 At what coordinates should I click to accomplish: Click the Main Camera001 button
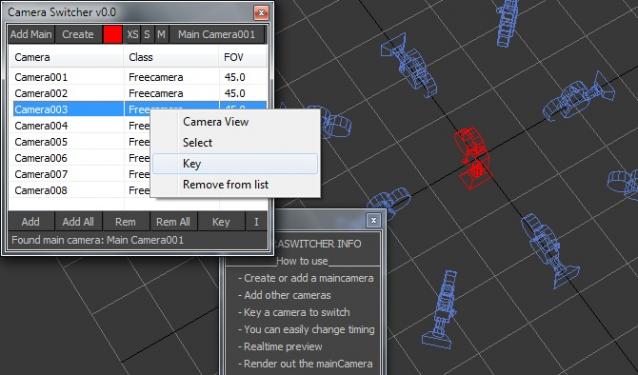click(217, 35)
